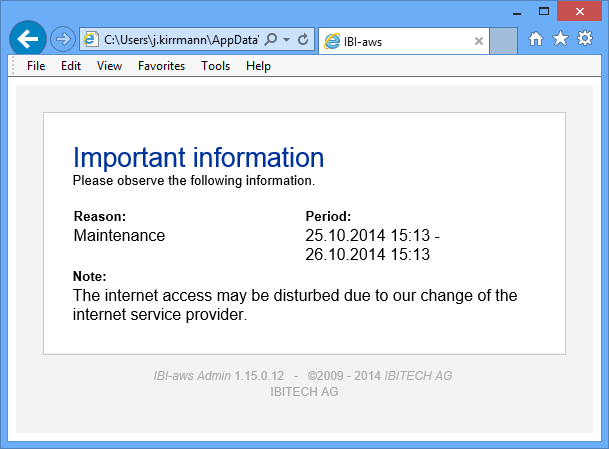Open the favorites star icon
The width and height of the screenshot is (609, 449).
click(x=560, y=39)
